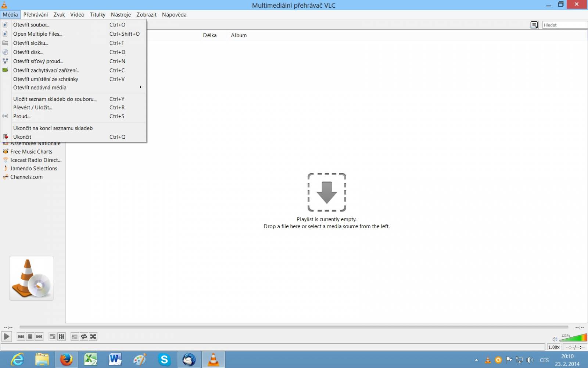Viewport: 588px width, 368px height.
Task: Open Action Center flag icon
Action: click(x=509, y=360)
